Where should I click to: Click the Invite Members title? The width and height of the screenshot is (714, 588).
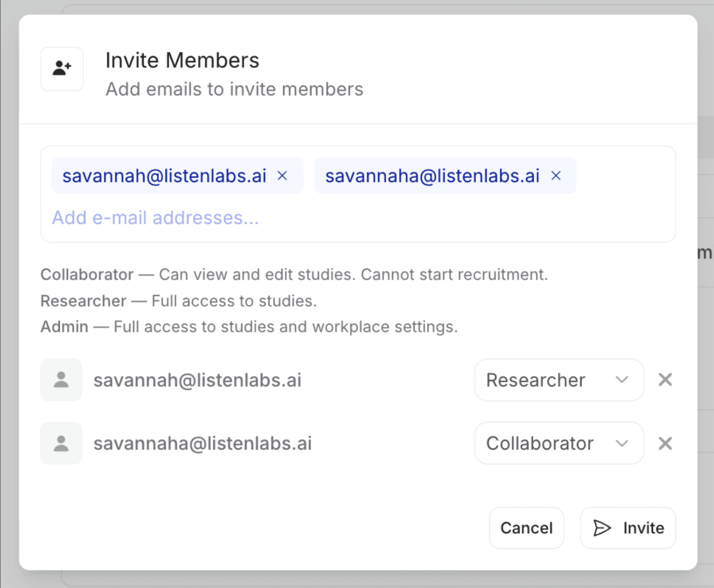[182, 60]
